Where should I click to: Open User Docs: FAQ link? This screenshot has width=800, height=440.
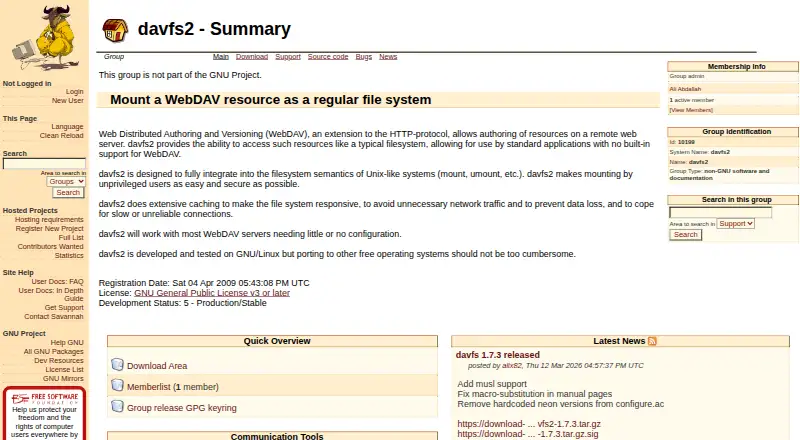tap(57, 282)
